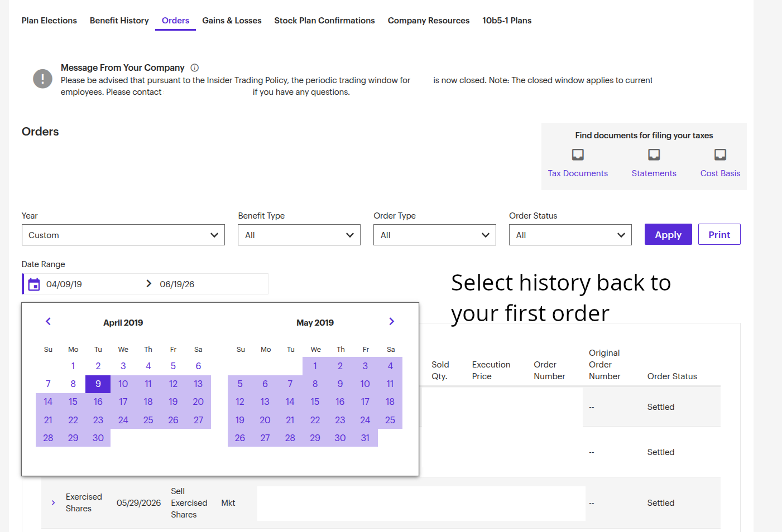Pick May 25, 2019 in the calendar

pyautogui.click(x=390, y=420)
